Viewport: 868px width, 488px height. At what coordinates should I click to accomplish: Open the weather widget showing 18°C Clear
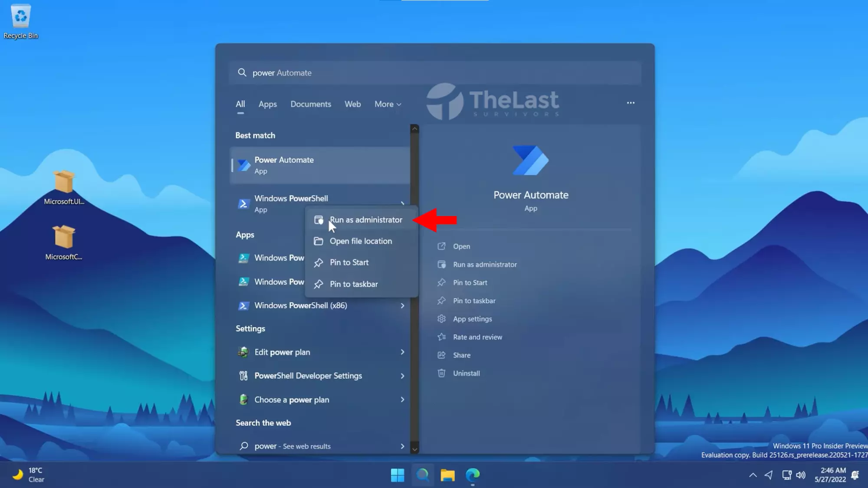click(29, 475)
